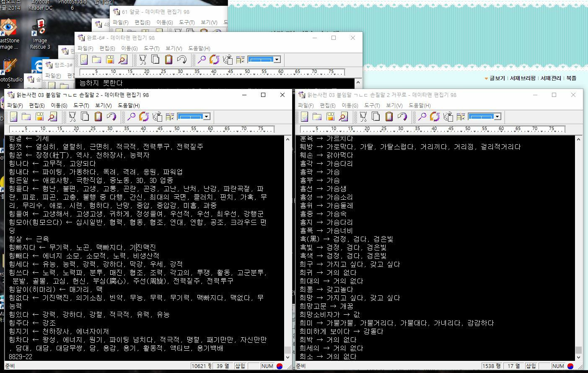The height and width of the screenshot is (373, 588).
Task: Click Open Folder icon in 거꾸로 window
Action: (317, 117)
